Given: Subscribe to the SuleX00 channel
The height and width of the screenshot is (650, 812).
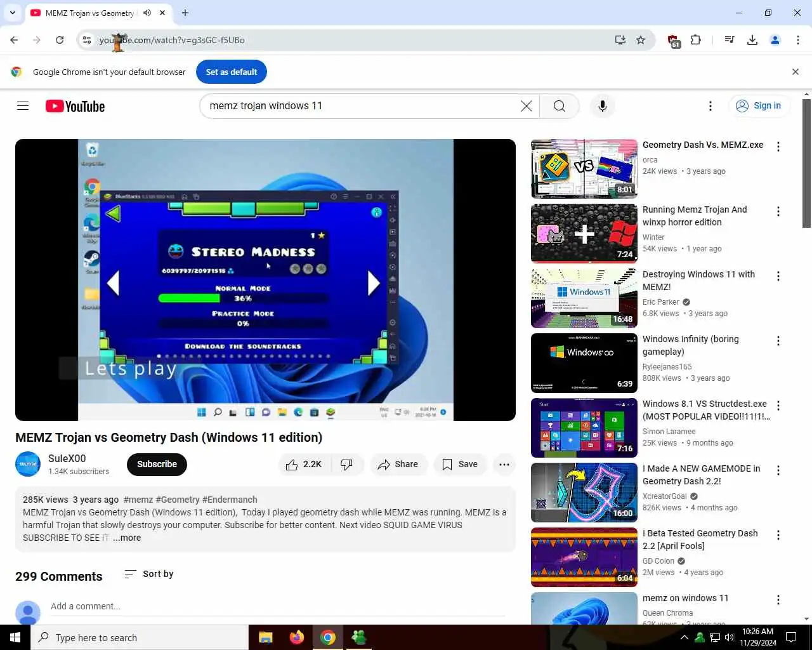Looking at the screenshot, I should 157,465.
